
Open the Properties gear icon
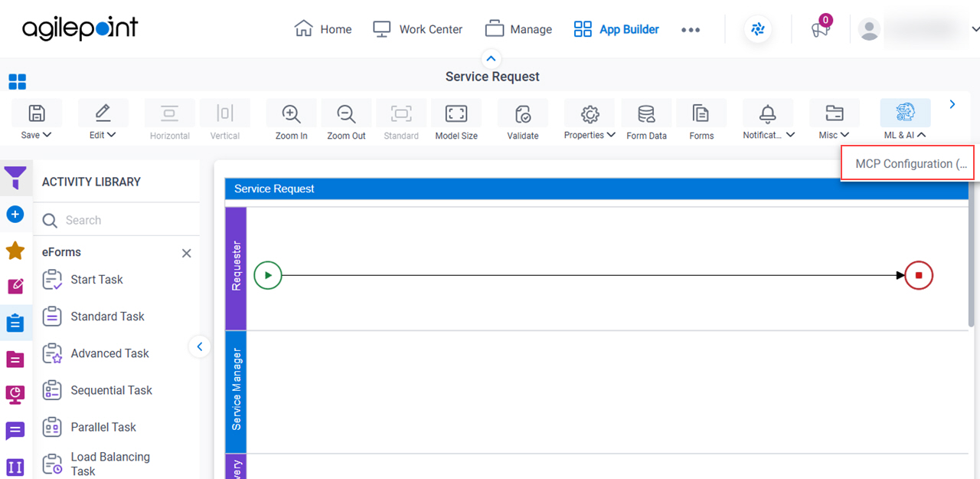pyautogui.click(x=590, y=113)
